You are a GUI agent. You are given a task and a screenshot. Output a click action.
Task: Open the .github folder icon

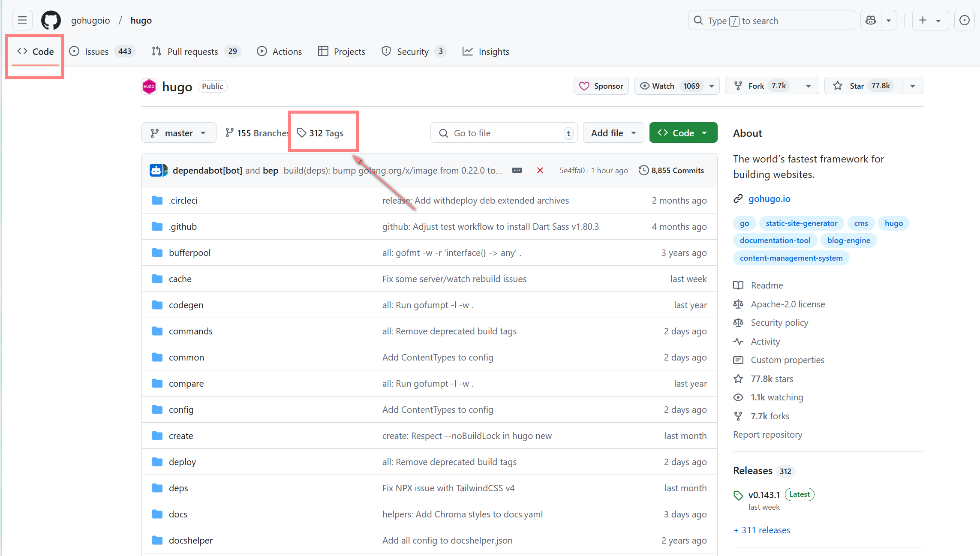click(157, 226)
